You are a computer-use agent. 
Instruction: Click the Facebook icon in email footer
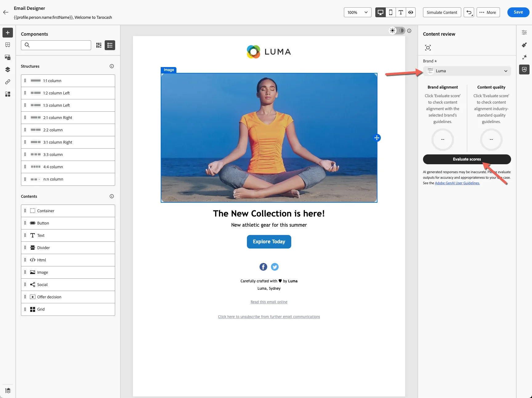[263, 267]
